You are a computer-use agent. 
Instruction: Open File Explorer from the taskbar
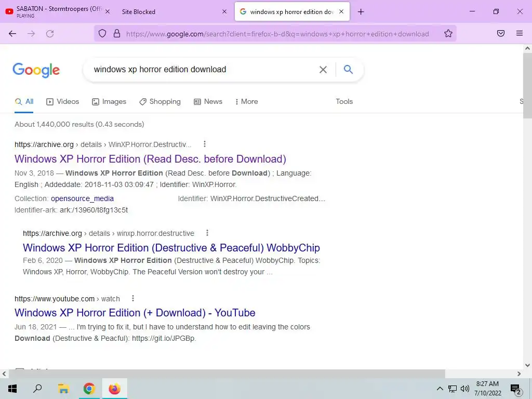63,389
